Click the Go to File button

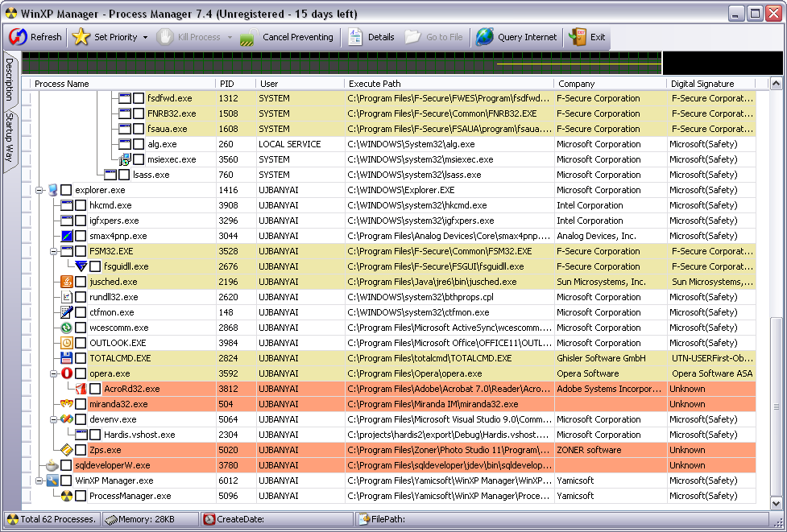coord(434,38)
